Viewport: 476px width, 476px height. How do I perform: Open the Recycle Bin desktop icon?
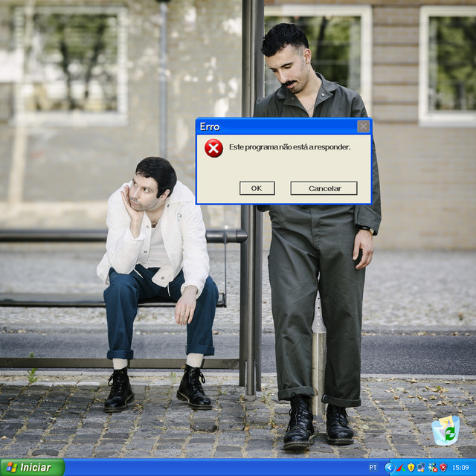446,431
